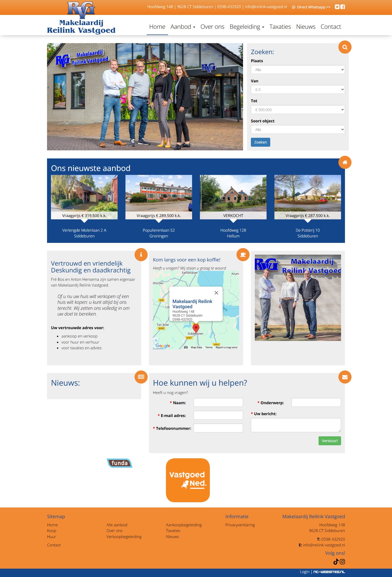The width and height of the screenshot is (392, 577).
Task: Click the orange envelope icon
Action: [345, 377]
